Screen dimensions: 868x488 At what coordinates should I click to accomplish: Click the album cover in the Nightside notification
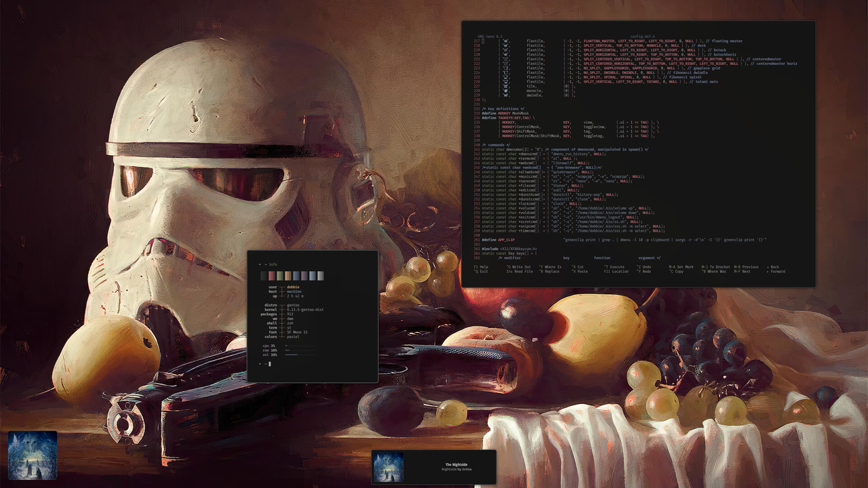(389, 468)
